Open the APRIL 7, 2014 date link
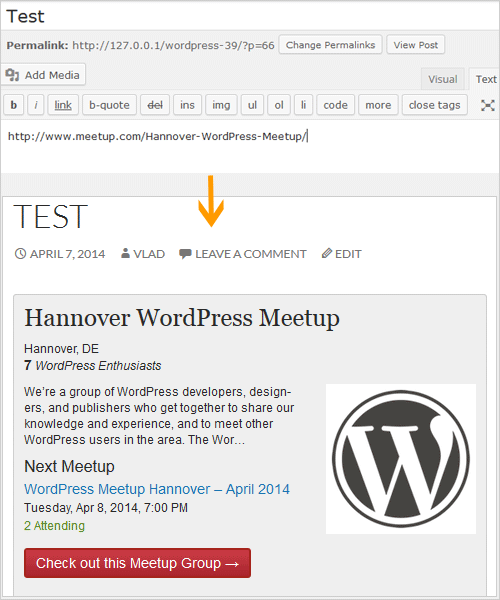Image resolution: width=500 pixels, height=600 pixels. (67, 254)
